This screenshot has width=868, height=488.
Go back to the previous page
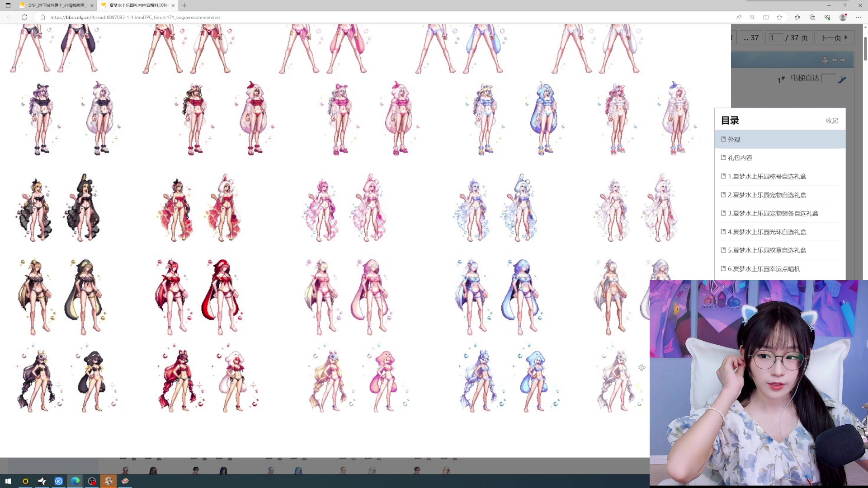(x=9, y=17)
